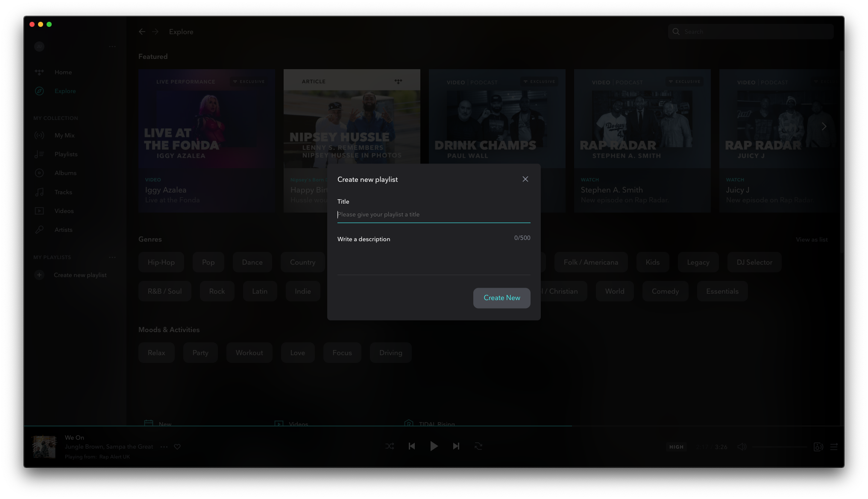Viewport: 868px width, 499px height.
Task: Mute audio with the speaker icon
Action: (x=742, y=447)
